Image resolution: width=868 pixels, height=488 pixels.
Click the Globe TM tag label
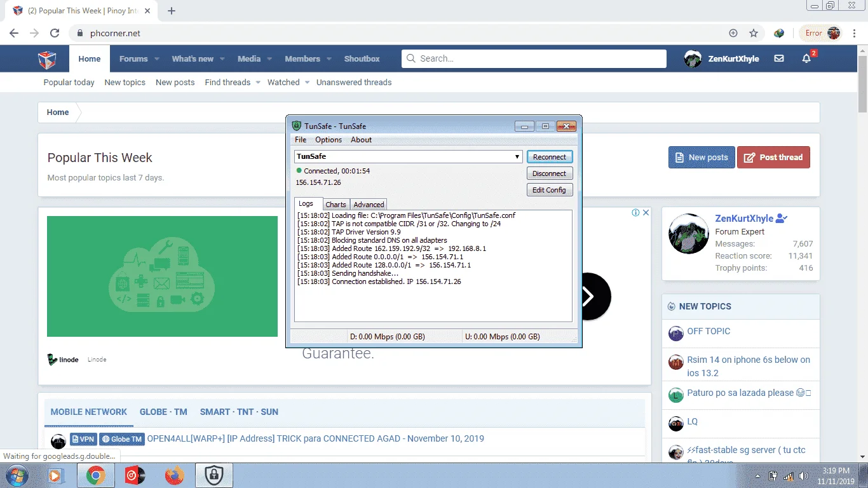click(x=122, y=439)
